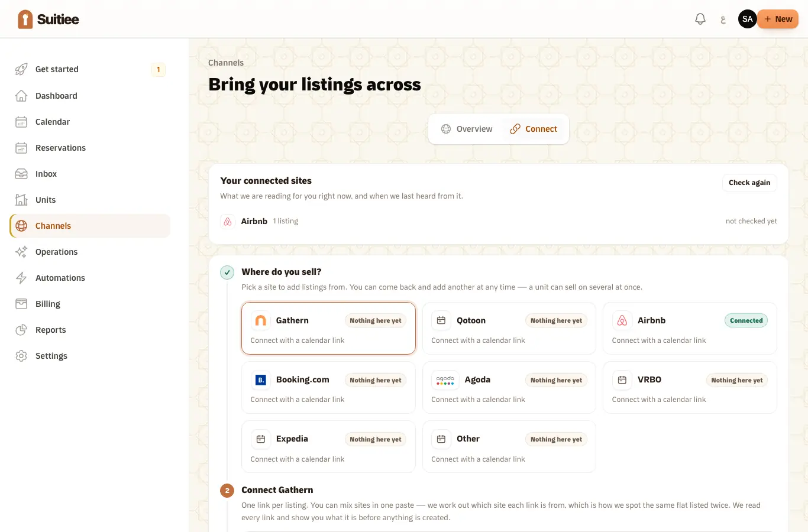
Task: Switch to the Connect tab
Action: (534, 129)
